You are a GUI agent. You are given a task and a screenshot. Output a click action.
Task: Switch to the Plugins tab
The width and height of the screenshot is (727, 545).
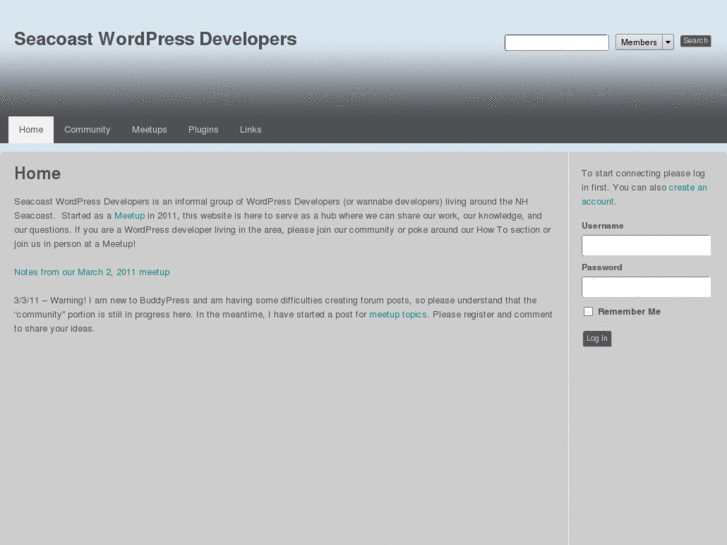[203, 129]
